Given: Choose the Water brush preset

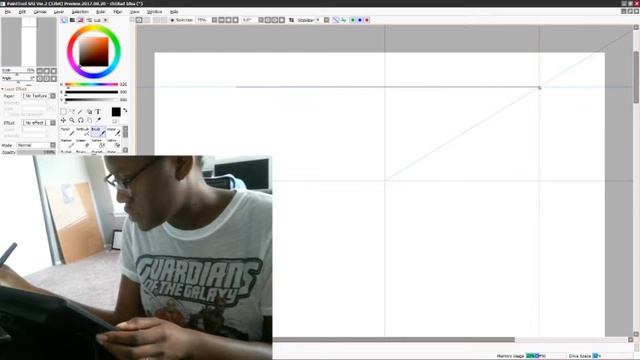Looking at the screenshot, I should [113, 131].
